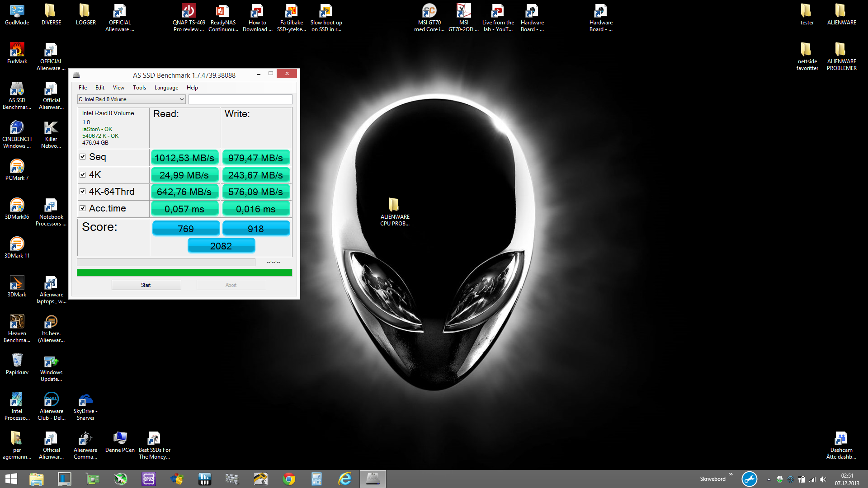Launch Internet Explorer from taskbar
The width and height of the screenshot is (868, 488).
click(x=345, y=479)
